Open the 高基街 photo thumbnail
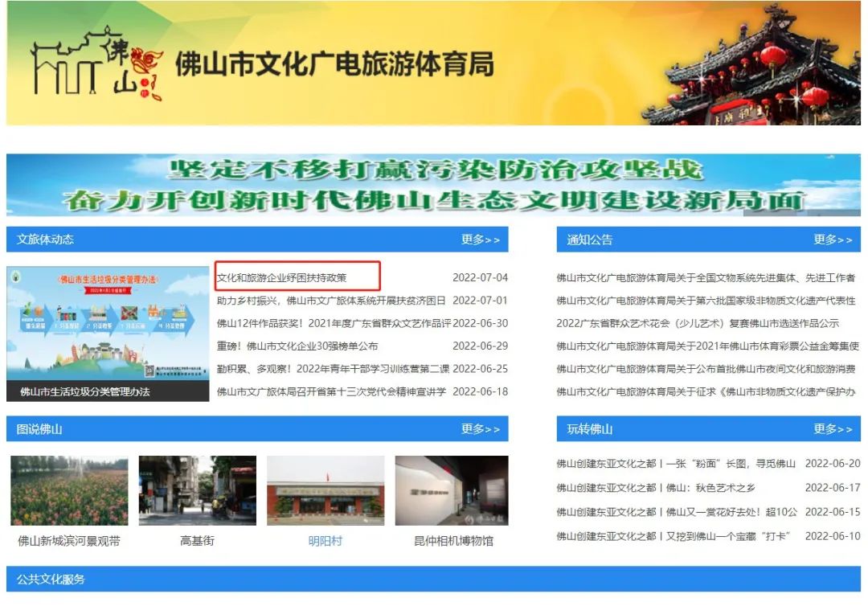The height and width of the screenshot is (606, 868). click(x=197, y=491)
